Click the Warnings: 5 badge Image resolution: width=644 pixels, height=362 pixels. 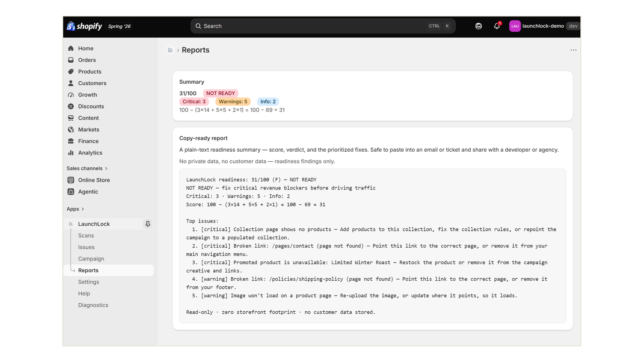coord(233,102)
